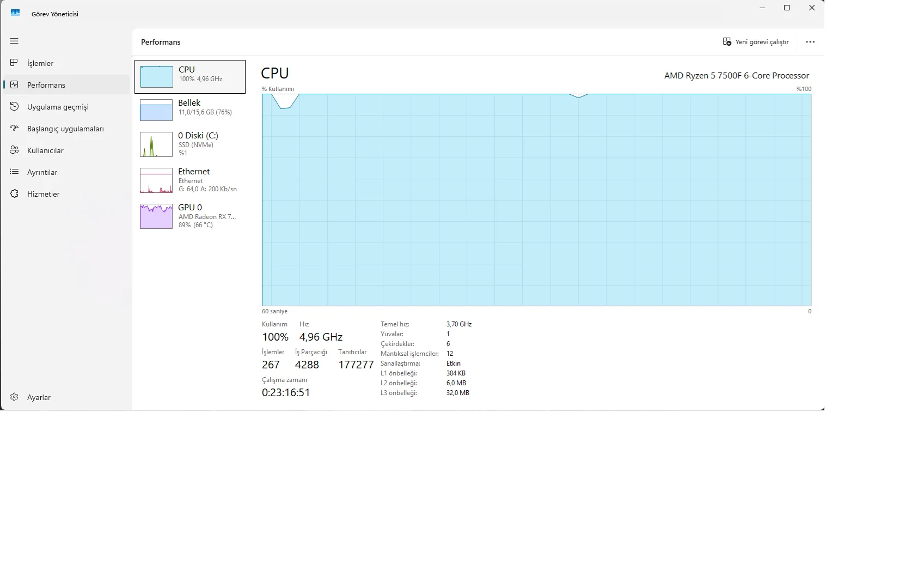Click the İşlemler count 267

(x=271, y=365)
